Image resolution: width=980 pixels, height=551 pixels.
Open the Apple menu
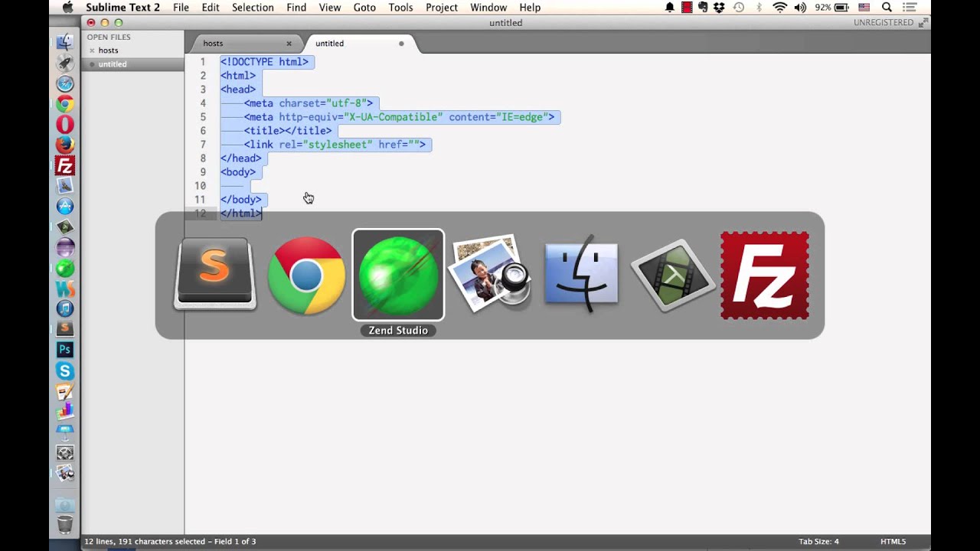(67, 7)
